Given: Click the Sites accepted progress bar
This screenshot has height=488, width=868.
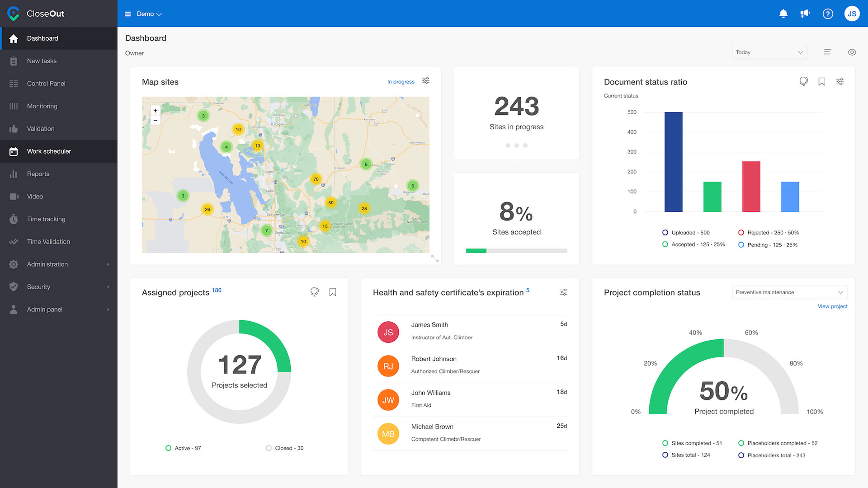Looking at the screenshot, I should (516, 251).
